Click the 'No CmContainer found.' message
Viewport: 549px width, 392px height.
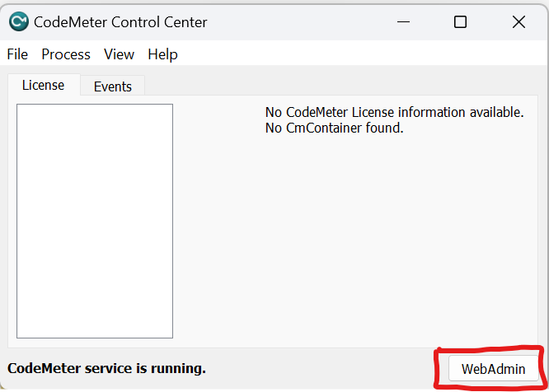(335, 128)
